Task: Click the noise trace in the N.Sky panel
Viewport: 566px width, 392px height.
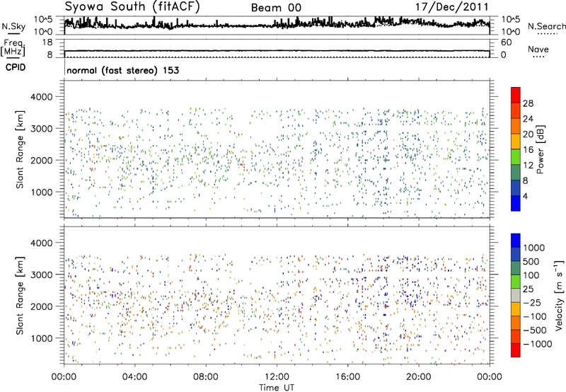Action: (277, 25)
